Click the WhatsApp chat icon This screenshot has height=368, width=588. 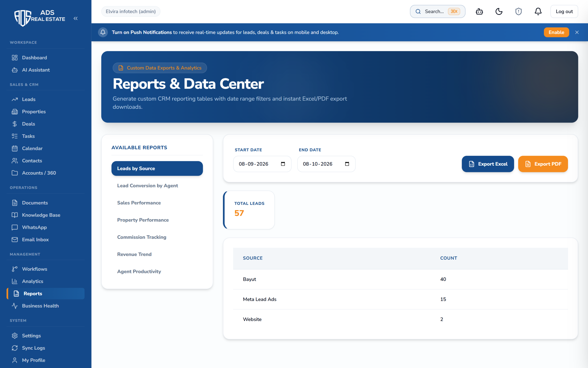tap(14, 227)
